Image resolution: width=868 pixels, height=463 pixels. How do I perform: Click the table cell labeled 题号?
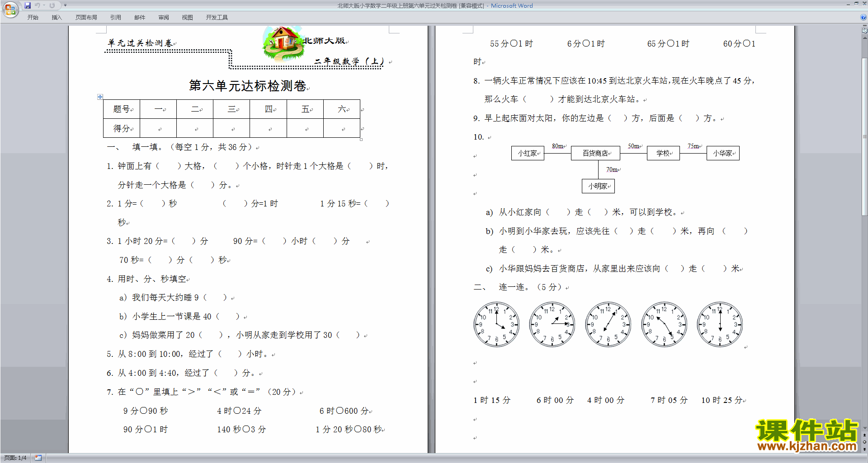click(x=122, y=109)
